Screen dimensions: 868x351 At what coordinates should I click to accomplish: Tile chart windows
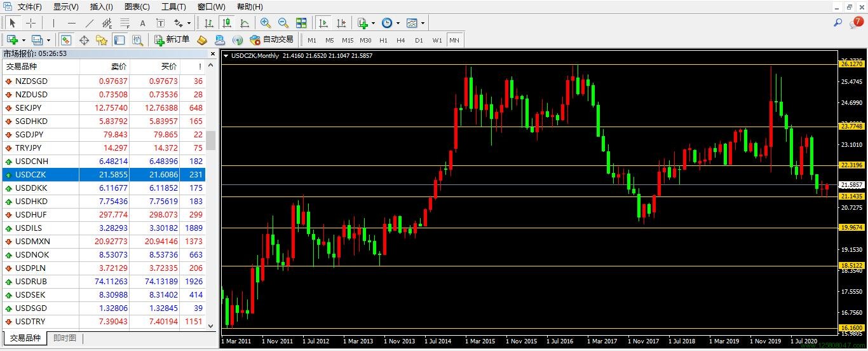click(301, 23)
